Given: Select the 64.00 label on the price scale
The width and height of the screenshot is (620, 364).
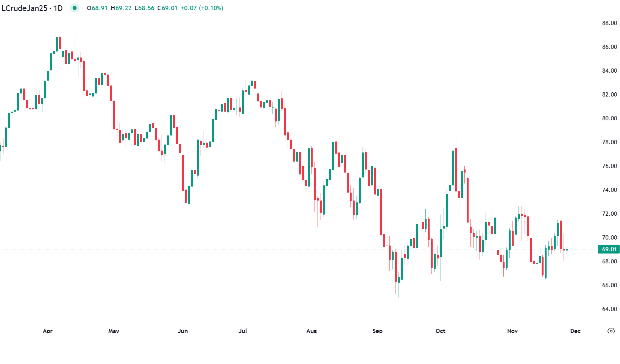Looking at the screenshot, I should (x=609, y=309).
